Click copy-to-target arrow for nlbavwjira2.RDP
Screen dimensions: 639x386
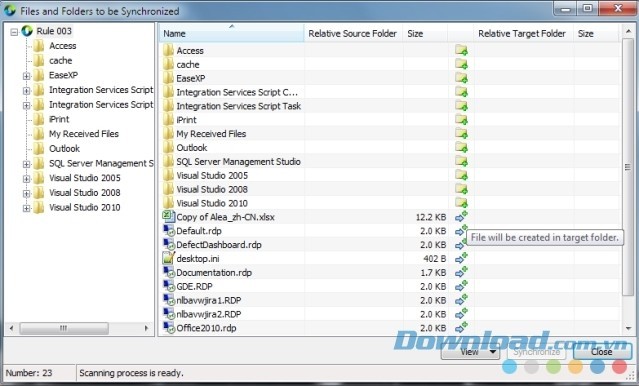(461, 314)
